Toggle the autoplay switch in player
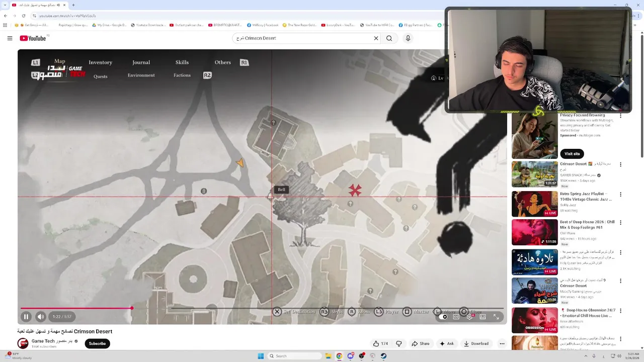Screen dimensions: 644x362 tap(444, 317)
